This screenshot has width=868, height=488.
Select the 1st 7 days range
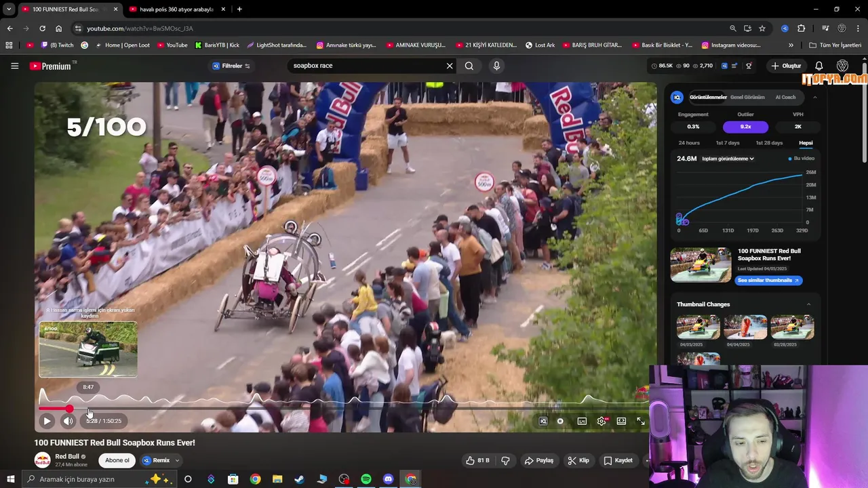click(x=728, y=143)
